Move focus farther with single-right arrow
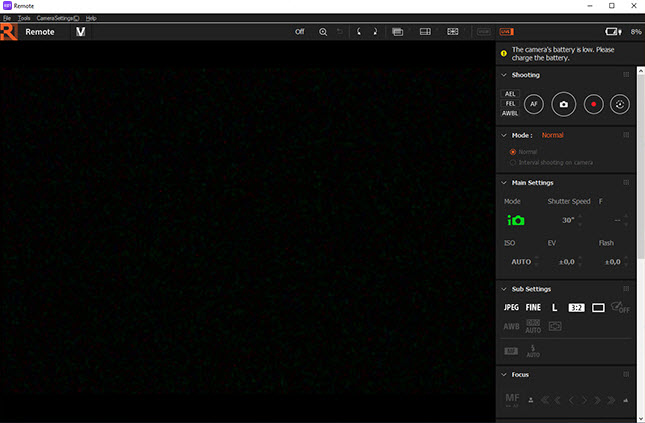The width and height of the screenshot is (645, 423). pyautogui.click(x=584, y=400)
